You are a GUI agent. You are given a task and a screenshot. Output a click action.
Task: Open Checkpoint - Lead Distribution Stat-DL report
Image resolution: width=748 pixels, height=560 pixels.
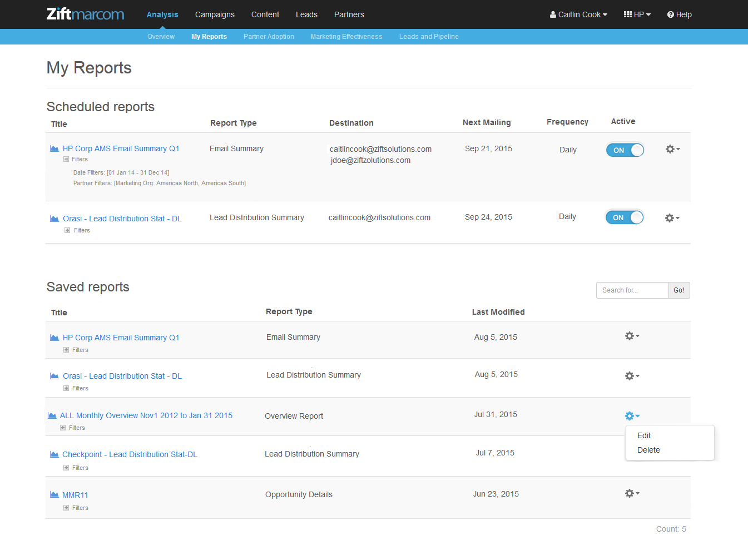coord(130,454)
